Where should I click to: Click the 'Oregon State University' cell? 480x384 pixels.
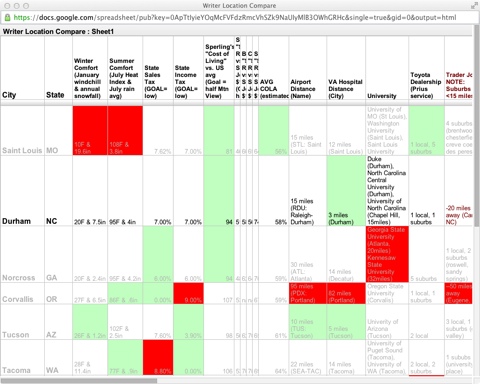pyautogui.click(x=387, y=293)
